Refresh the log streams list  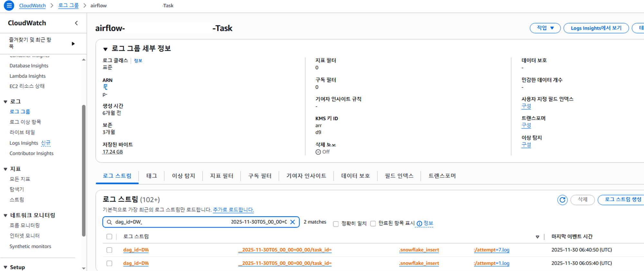(562, 200)
